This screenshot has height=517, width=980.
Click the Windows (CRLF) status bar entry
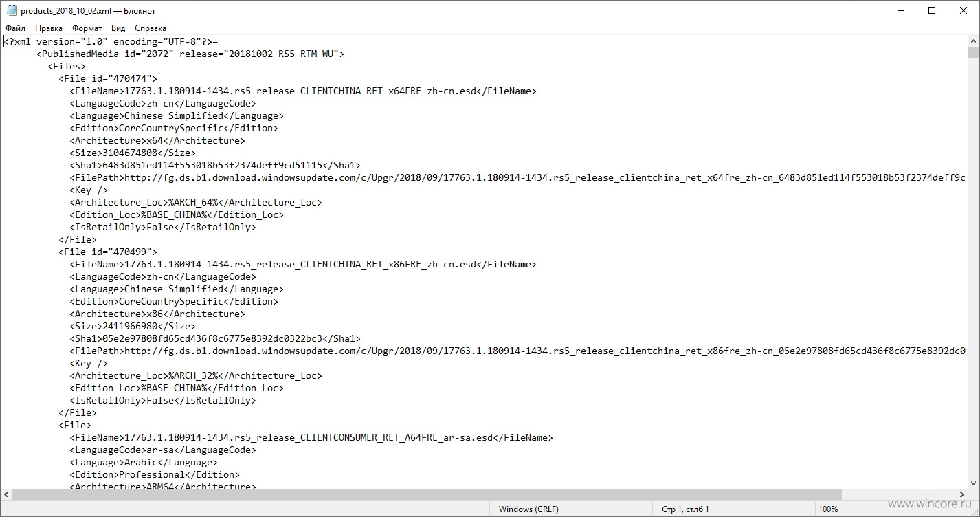tap(528, 509)
